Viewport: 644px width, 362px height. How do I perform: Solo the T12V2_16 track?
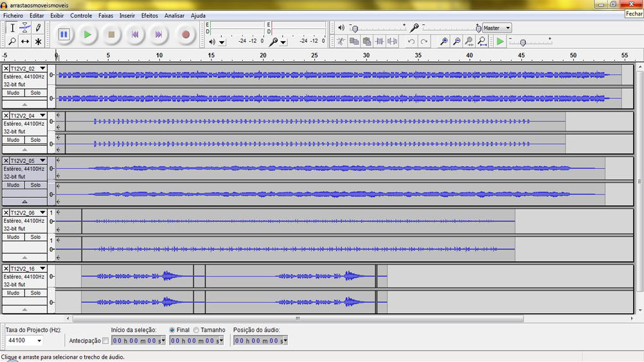(35, 293)
